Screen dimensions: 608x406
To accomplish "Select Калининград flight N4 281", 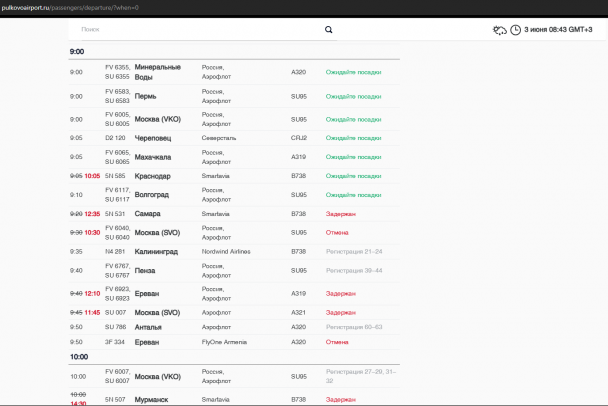I will (234, 252).
